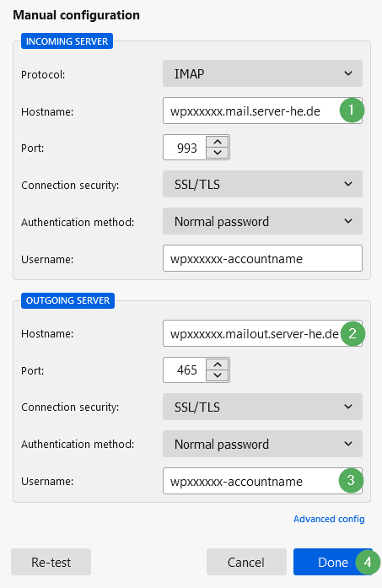Click the incoming server Hostname field
Viewport: 382px width, 588px height.
click(262, 111)
